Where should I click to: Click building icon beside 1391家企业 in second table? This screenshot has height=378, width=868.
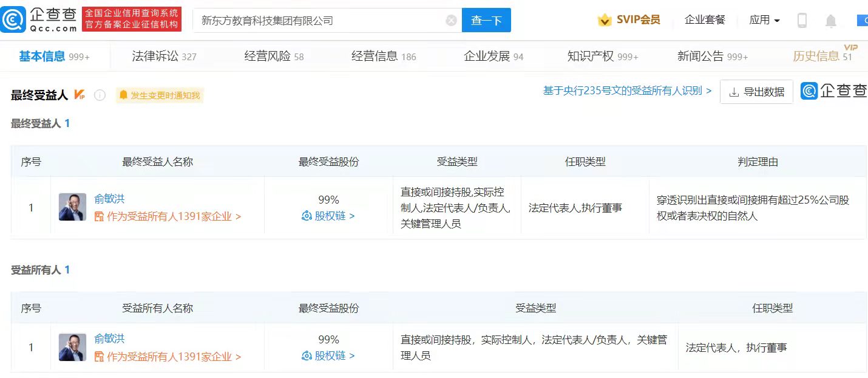coord(99,357)
